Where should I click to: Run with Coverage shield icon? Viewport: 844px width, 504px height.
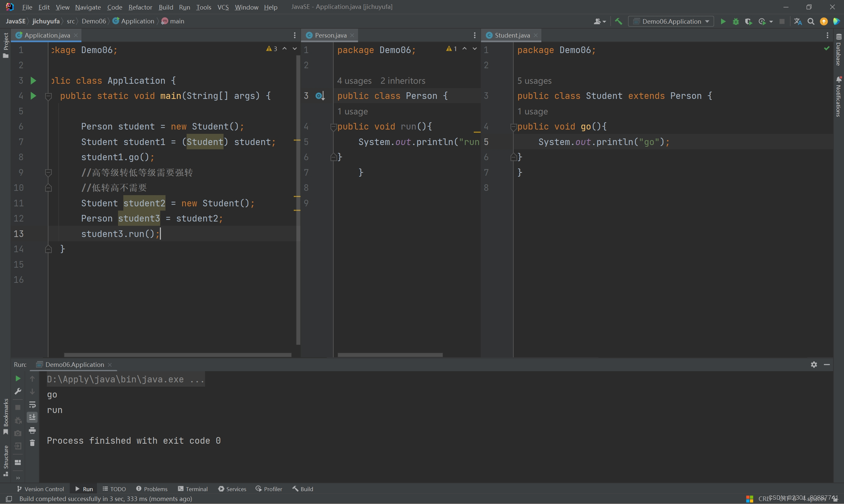point(749,21)
